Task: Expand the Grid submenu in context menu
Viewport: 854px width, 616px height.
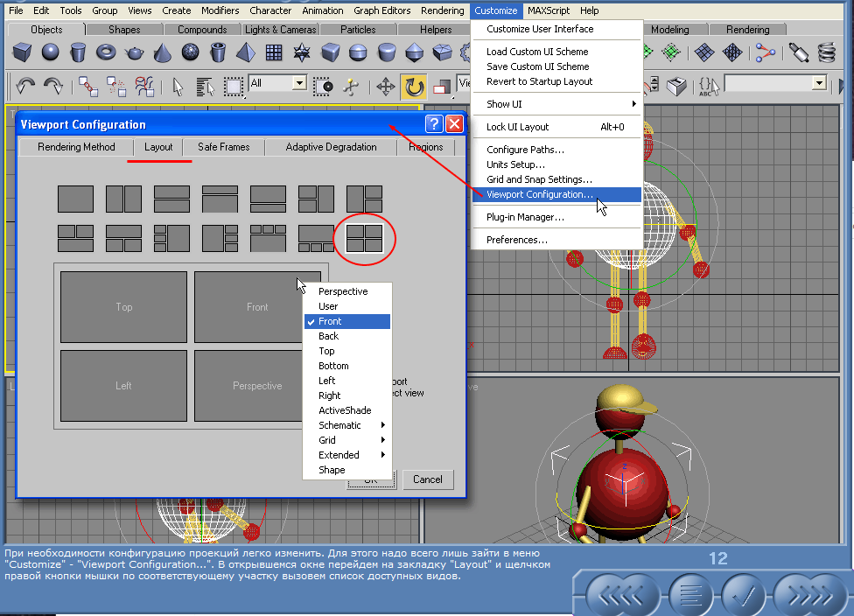Action: pos(346,440)
